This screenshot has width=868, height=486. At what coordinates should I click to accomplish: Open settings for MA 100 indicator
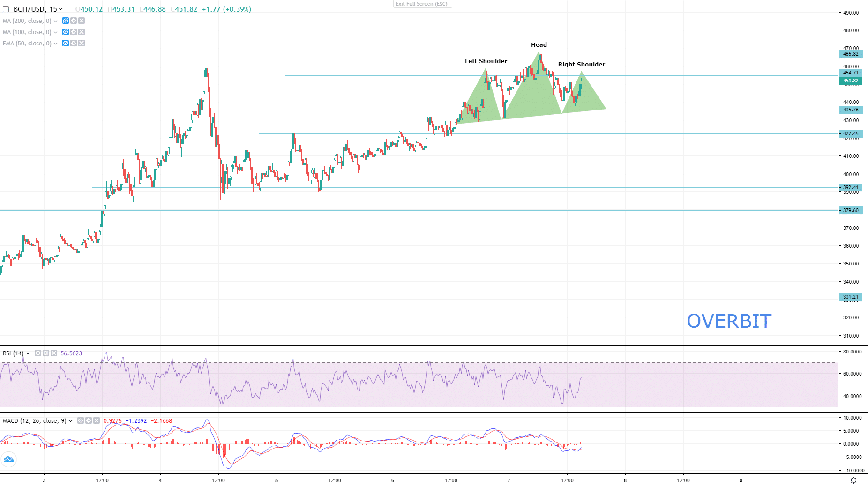coord(74,32)
